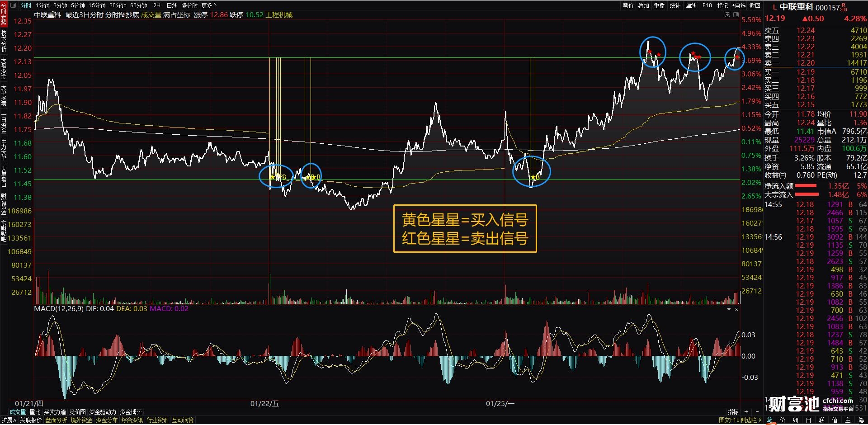Click the 成交量 label in chart header
The height and width of the screenshot is (425, 868).
pos(151,15)
